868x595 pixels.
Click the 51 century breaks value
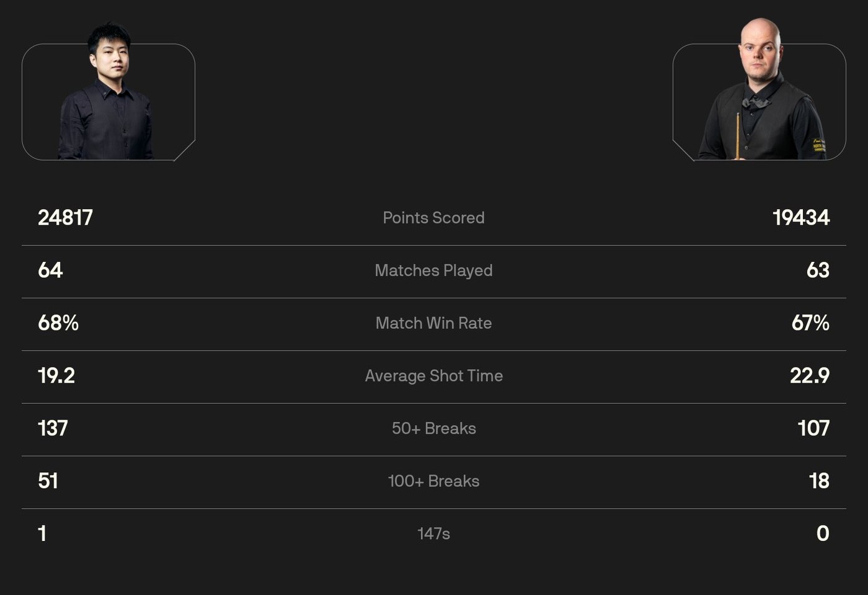pos(48,481)
